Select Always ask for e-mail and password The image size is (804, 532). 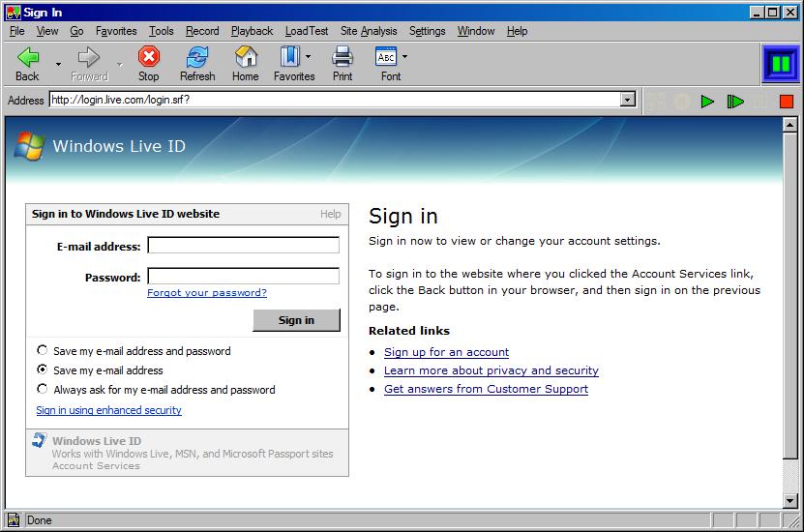tap(42, 389)
